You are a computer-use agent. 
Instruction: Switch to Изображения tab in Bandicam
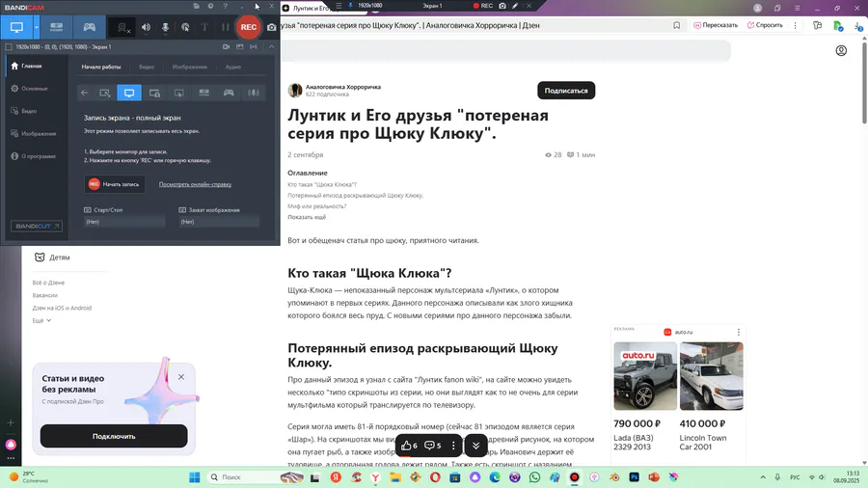click(x=189, y=67)
